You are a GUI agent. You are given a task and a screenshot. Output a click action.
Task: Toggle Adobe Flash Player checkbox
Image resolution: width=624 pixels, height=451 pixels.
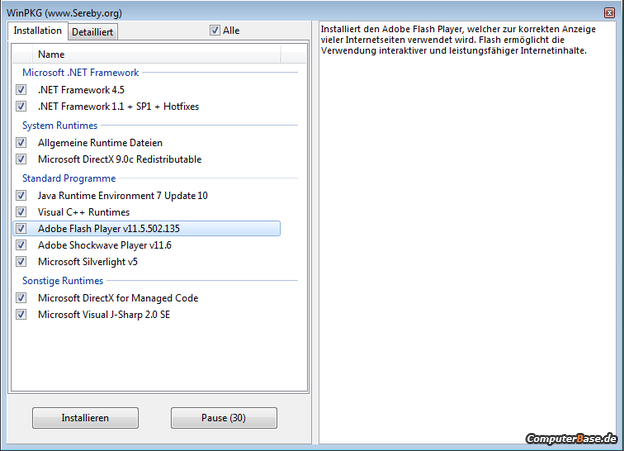[x=21, y=228]
